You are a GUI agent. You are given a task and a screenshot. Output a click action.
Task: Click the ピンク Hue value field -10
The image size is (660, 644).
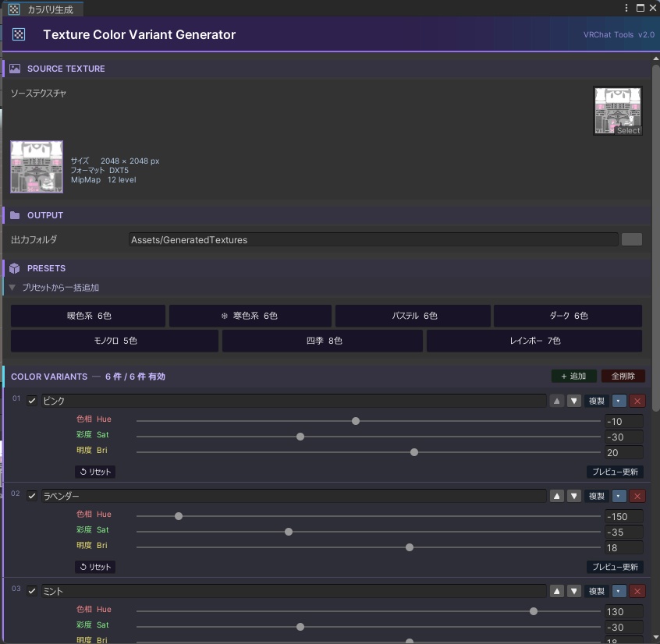(x=624, y=422)
